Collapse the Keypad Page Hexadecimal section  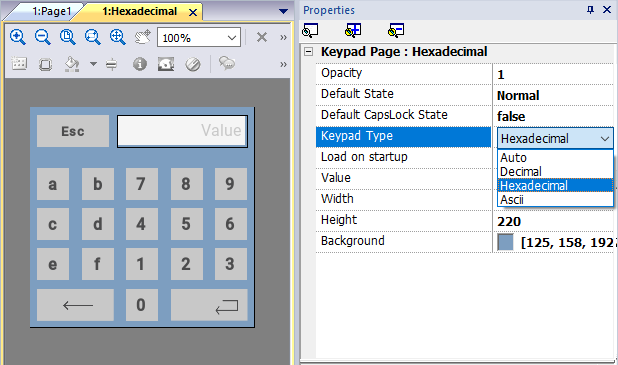[309, 52]
